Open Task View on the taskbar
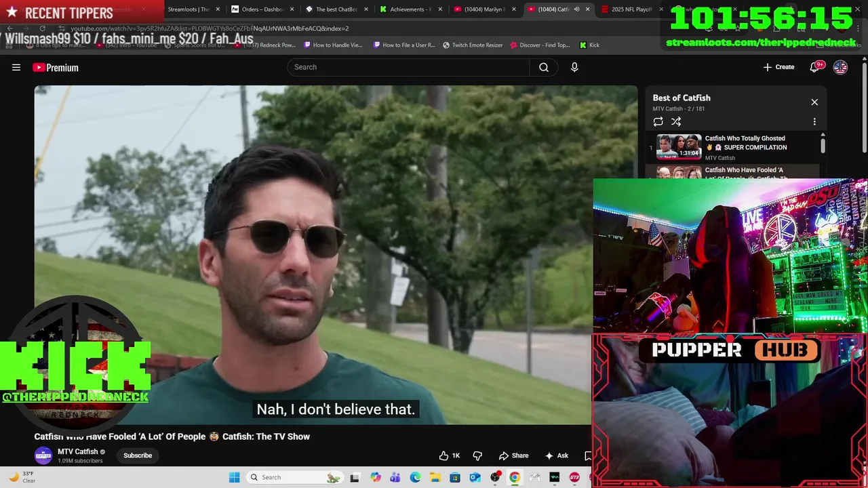The image size is (868, 488). point(354,477)
